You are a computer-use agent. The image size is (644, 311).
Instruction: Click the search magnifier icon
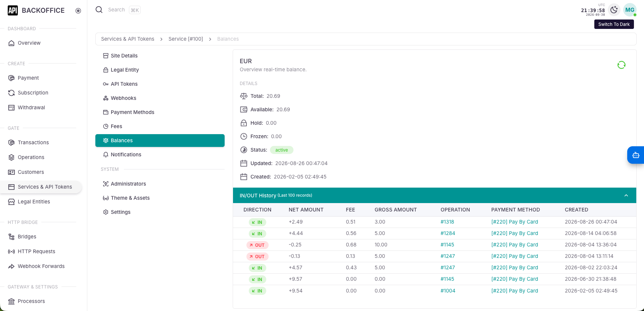(x=99, y=10)
